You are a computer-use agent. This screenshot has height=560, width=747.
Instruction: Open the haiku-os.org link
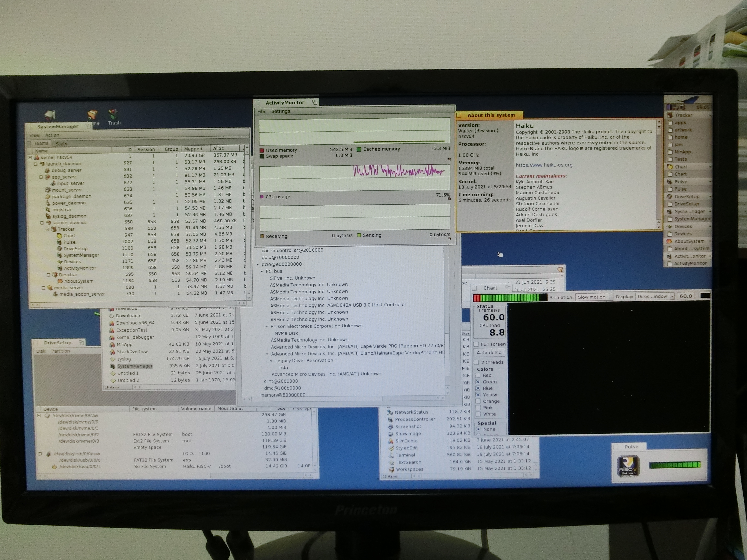pos(544,165)
